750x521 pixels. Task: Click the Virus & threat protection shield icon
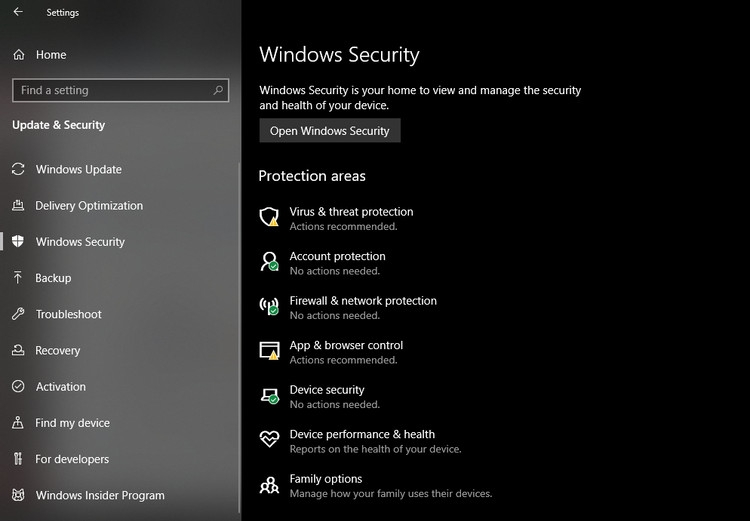(x=269, y=217)
